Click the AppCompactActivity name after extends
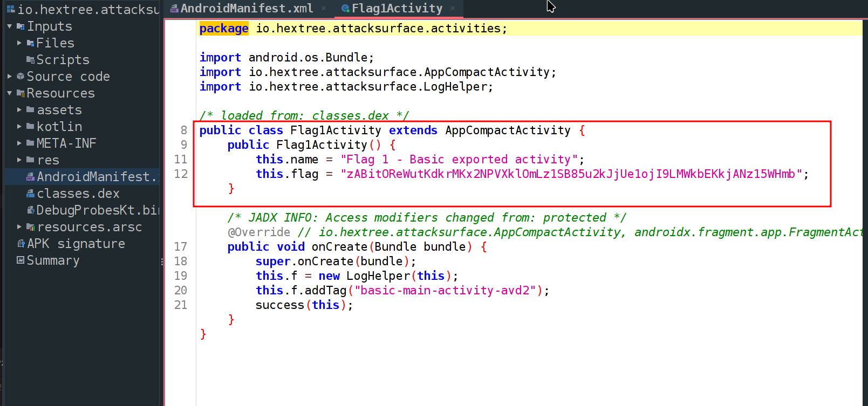The image size is (868, 406). 508,130
